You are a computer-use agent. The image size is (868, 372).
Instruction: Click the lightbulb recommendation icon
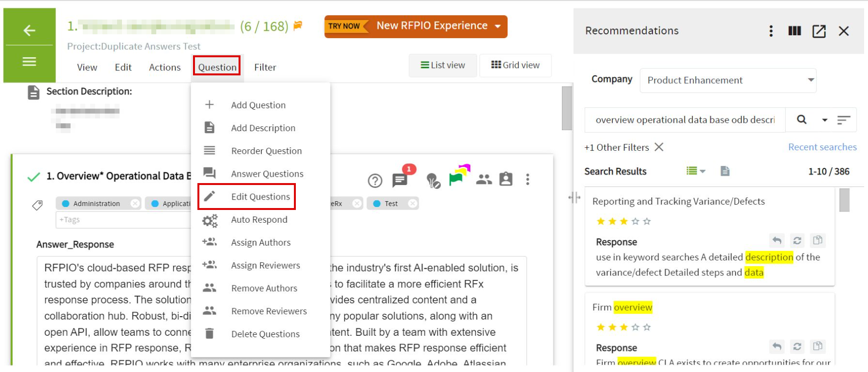pos(433,181)
